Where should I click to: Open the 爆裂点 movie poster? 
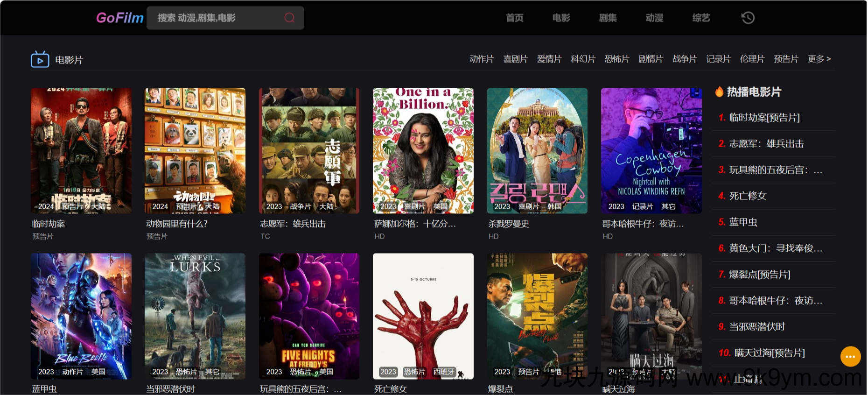(x=538, y=316)
